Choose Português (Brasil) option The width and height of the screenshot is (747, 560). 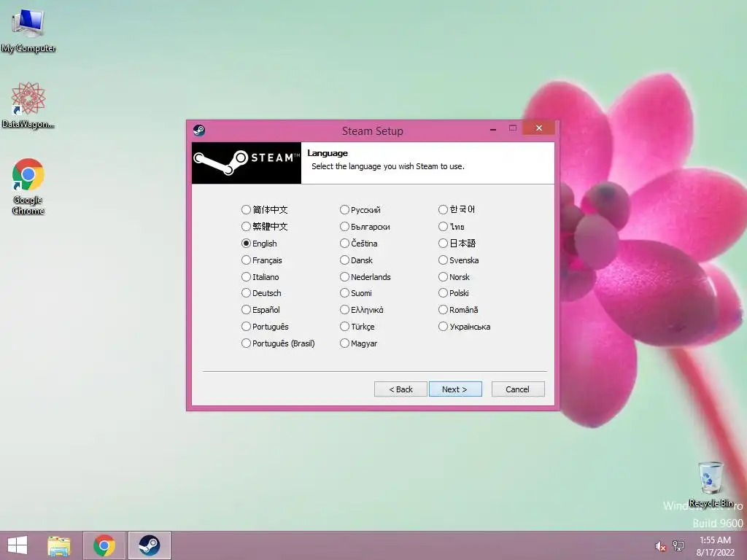coord(278,343)
